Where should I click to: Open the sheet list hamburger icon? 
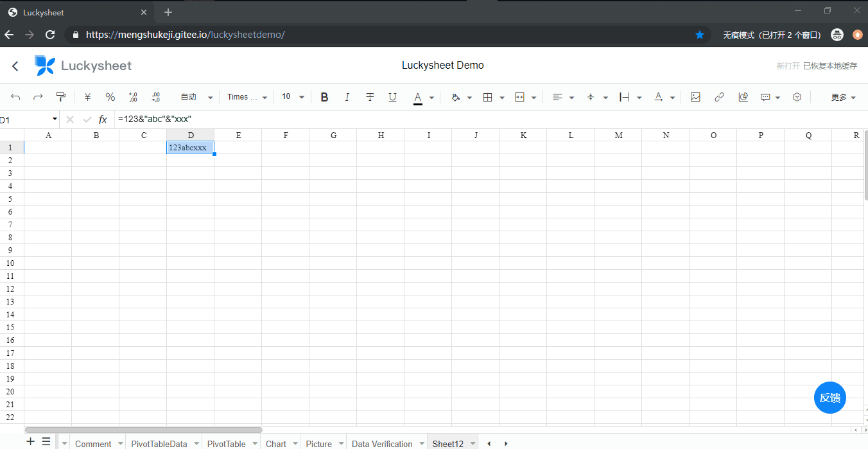[46, 442]
